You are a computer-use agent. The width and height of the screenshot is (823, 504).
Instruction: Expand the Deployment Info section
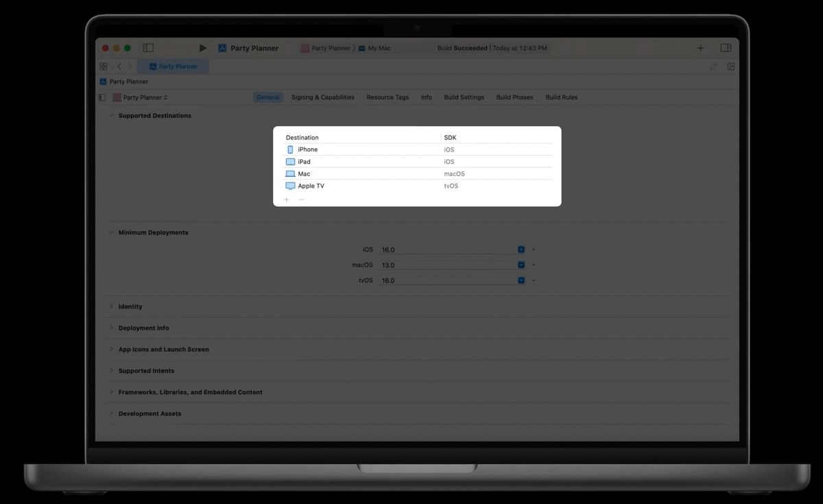pos(111,328)
